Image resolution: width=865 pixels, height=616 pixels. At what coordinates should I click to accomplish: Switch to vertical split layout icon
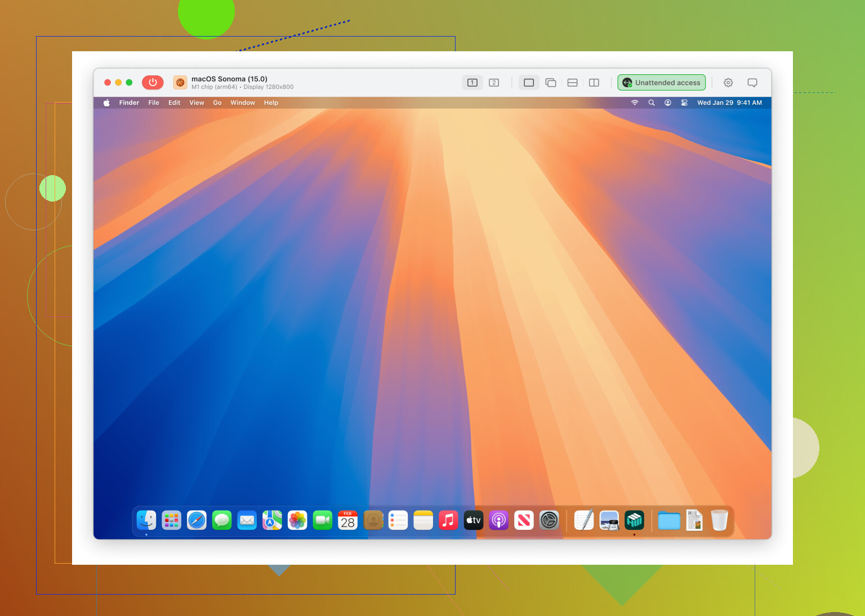click(x=594, y=83)
